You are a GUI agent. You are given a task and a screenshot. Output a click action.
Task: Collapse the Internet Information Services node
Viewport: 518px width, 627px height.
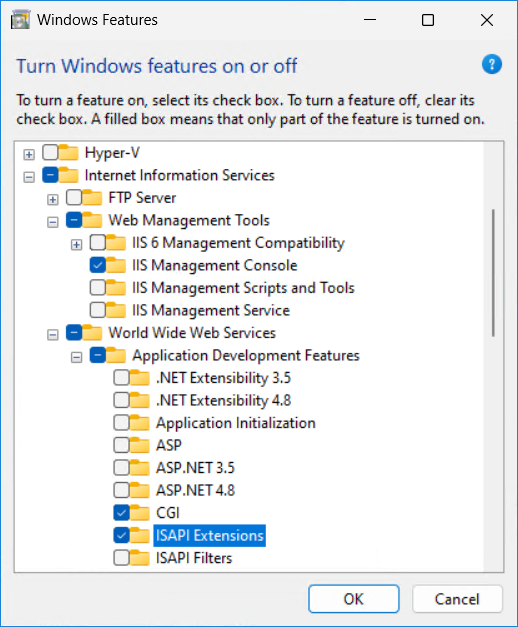(29, 177)
